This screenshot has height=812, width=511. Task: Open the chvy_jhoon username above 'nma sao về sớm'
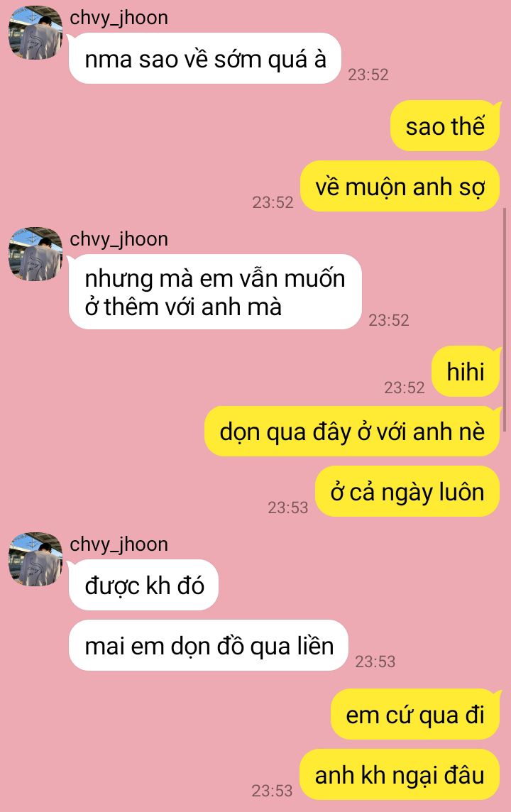pyautogui.click(x=119, y=18)
